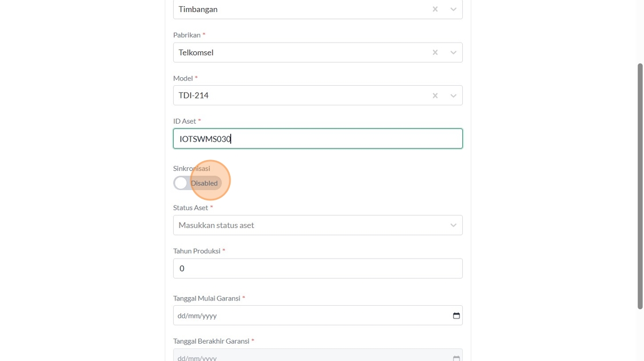The image size is (644, 361).
Task: Focus the Tahun Produksi number field
Action: (x=317, y=268)
